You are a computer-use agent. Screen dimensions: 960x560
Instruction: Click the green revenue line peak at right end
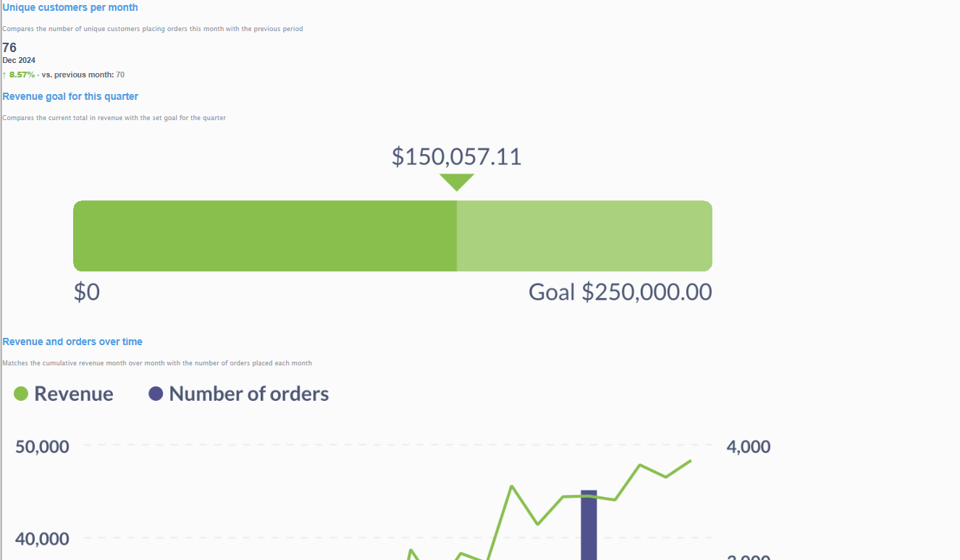[690, 461]
